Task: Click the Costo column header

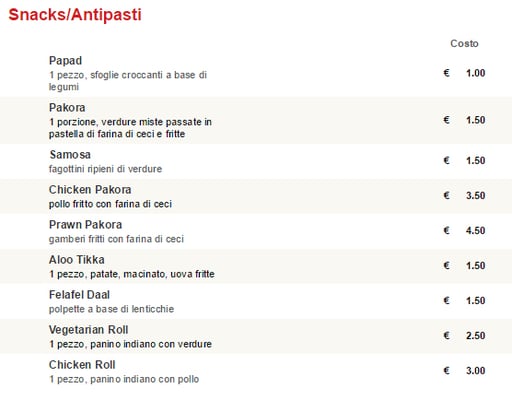Action: coord(464,43)
